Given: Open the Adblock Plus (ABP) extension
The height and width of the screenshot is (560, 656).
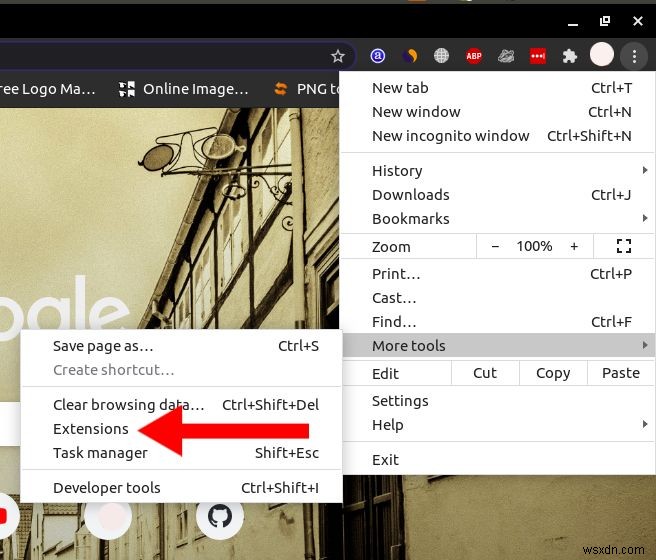Looking at the screenshot, I should coord(474,56).
